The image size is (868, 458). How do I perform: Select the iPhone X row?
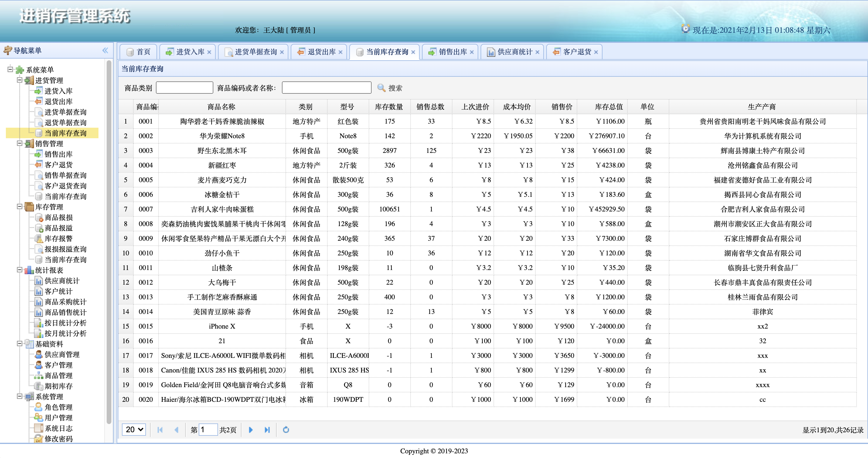tap(487, 326)
